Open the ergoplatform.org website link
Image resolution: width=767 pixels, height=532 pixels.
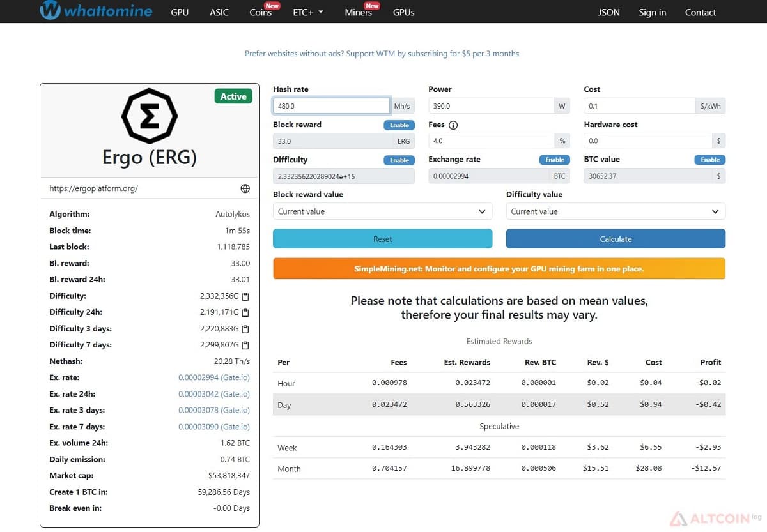tap(94, 188)
